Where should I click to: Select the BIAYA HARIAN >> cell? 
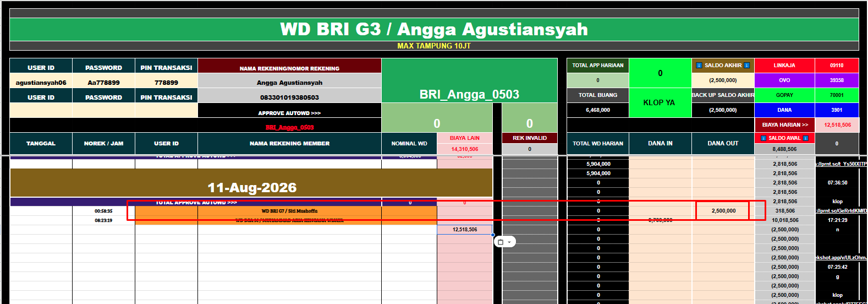(x=784, y=125)
